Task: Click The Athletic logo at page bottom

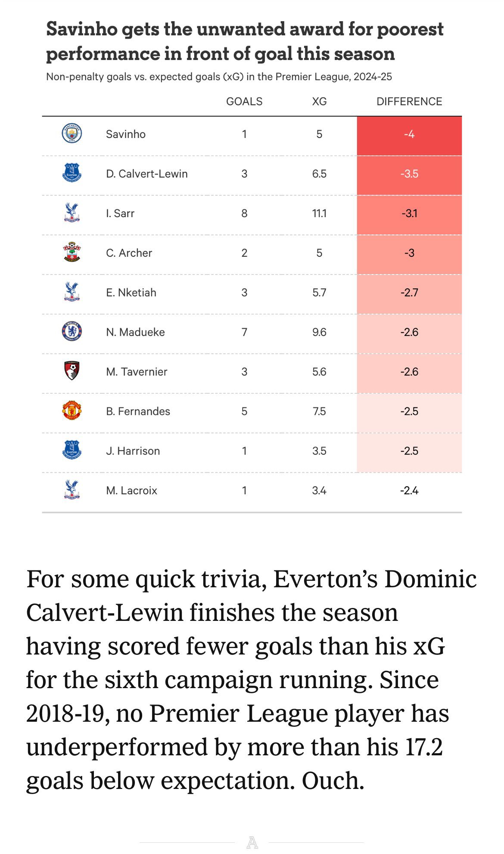Action: 252,842
